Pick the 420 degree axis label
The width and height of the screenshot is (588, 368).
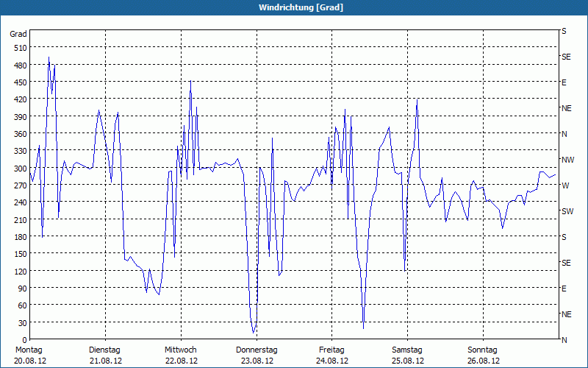coord(21,100)
